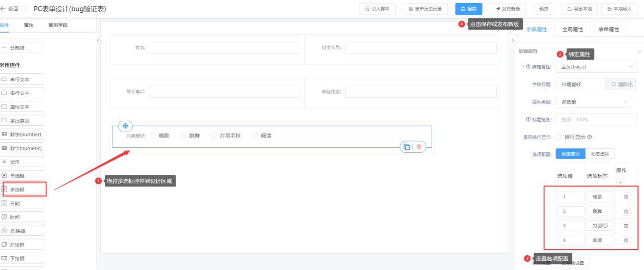Open the 控件类型 dropdown
This screenshot has width=644, height=270.
[594, 102]
